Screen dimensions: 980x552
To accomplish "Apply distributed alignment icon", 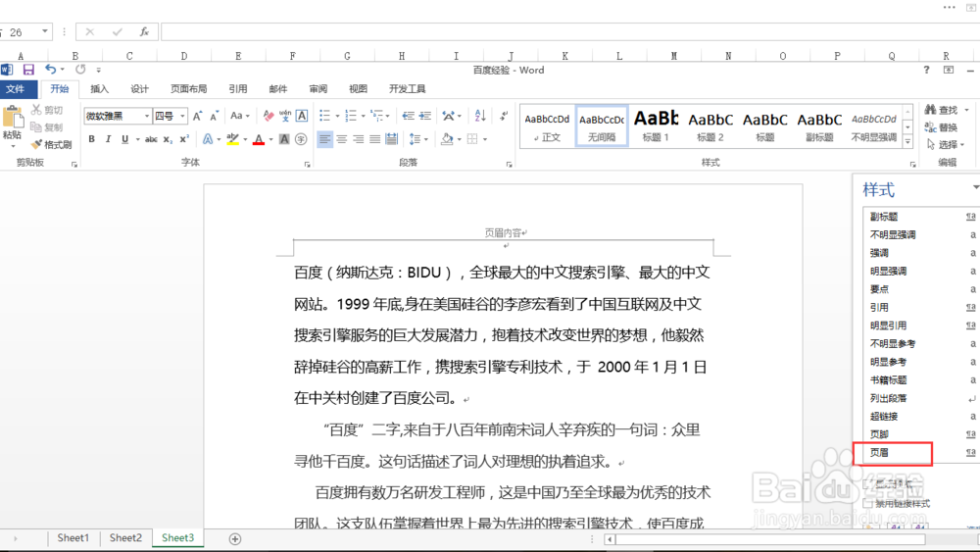I will tap(391, 139).
